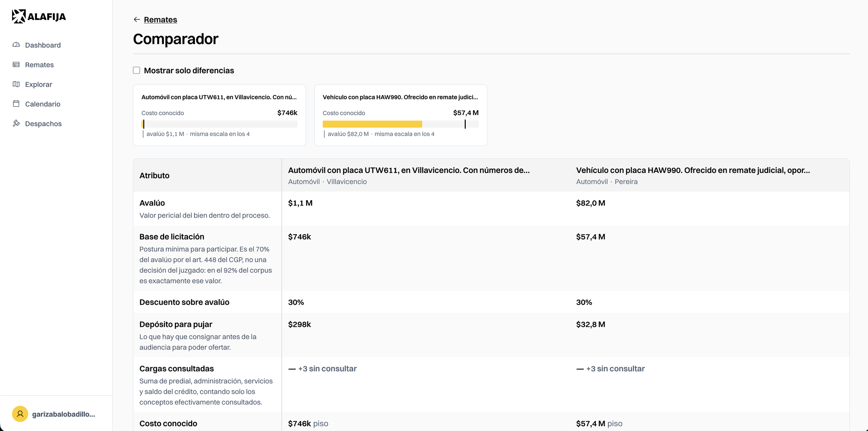Click $57,4 M in Base de licitación row
The image size is (868, 431).
point(591,237)
